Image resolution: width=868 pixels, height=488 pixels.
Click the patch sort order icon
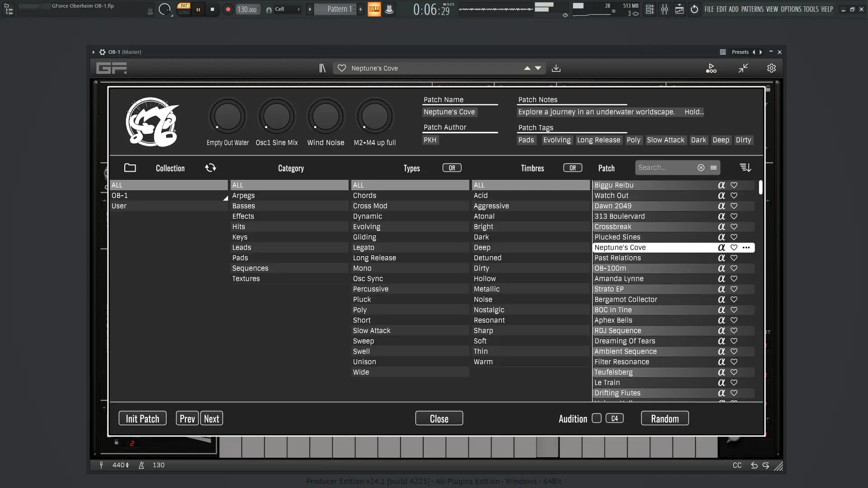click(x=745, y=168)
